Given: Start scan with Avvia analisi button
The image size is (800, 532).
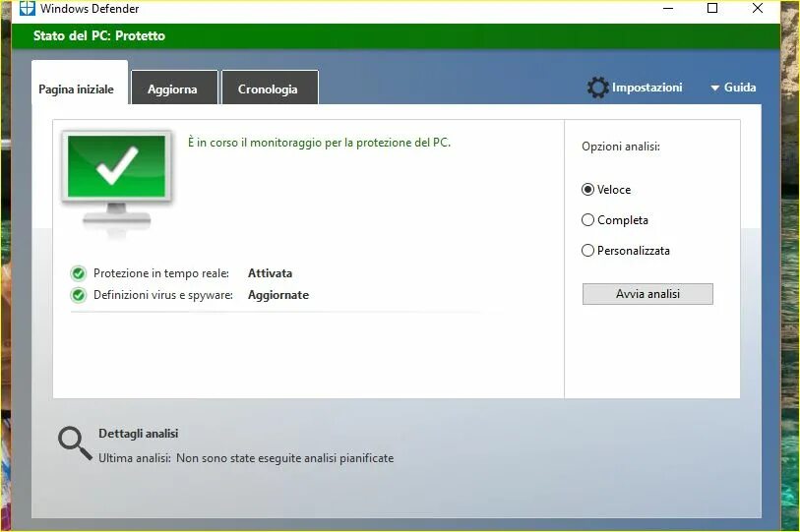Looking at the screenshot, I should click(x=647, y=294).
